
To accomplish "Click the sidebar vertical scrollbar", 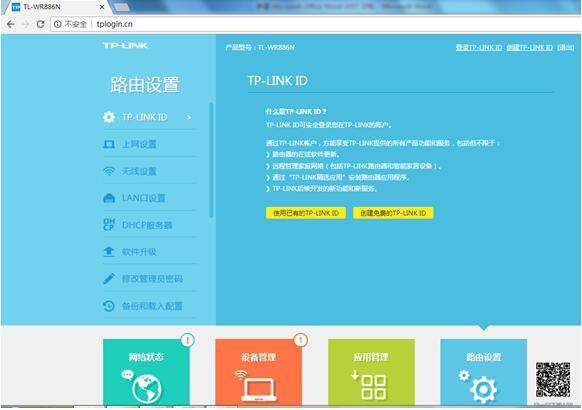I will [x=211, y=160].
